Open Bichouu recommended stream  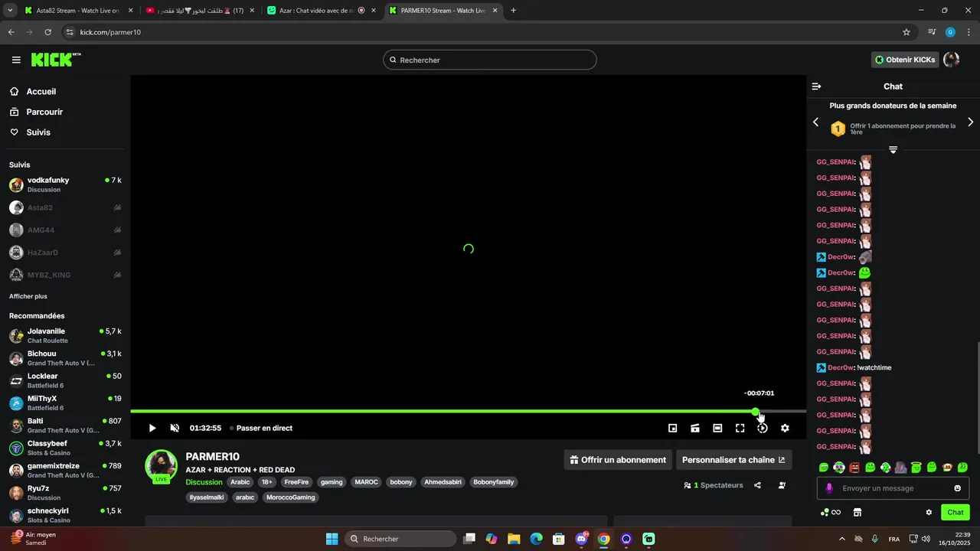(65, 358)
